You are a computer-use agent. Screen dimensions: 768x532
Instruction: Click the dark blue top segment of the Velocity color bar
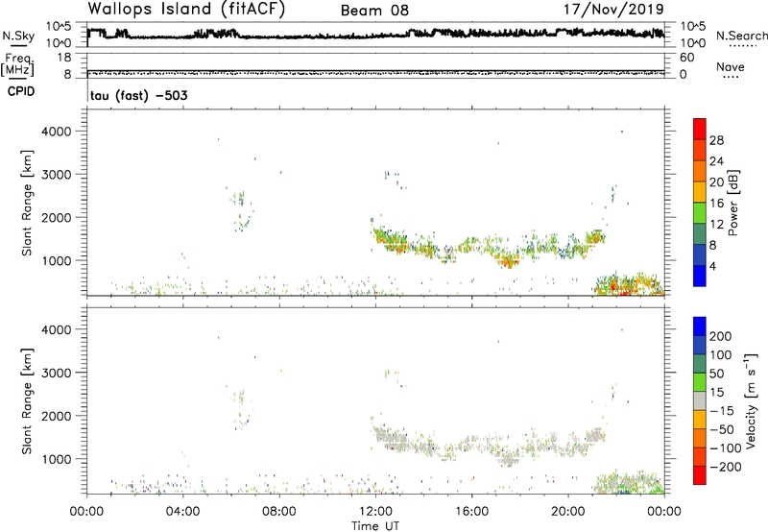700,326
